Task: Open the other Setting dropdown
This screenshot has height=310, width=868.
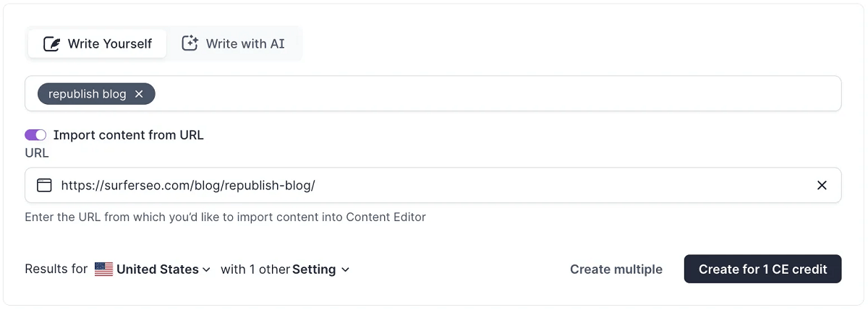Action: (320, 270)
